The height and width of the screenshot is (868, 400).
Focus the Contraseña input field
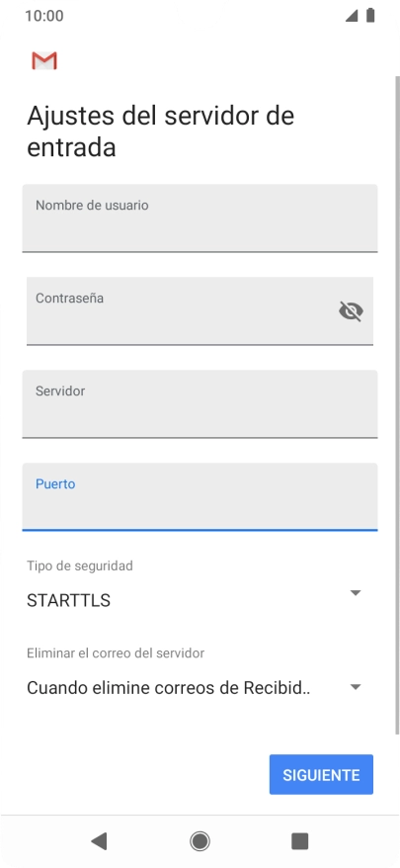[x=200, y=311]
